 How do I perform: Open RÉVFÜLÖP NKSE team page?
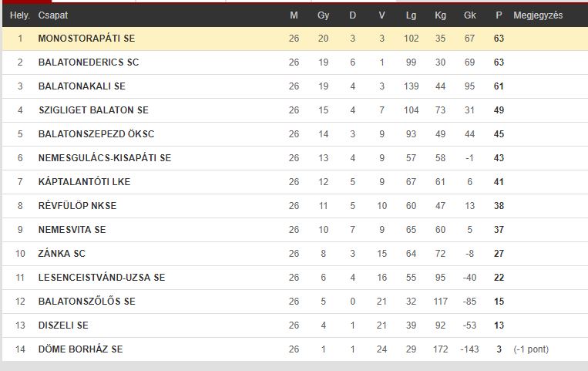77,206
